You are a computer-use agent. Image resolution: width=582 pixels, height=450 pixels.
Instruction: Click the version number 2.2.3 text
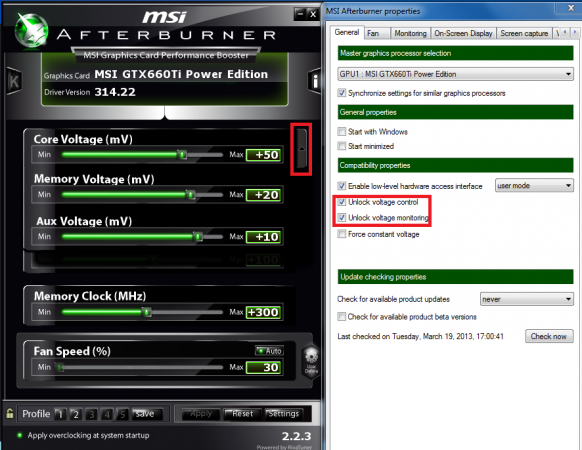tap(296, 436)
